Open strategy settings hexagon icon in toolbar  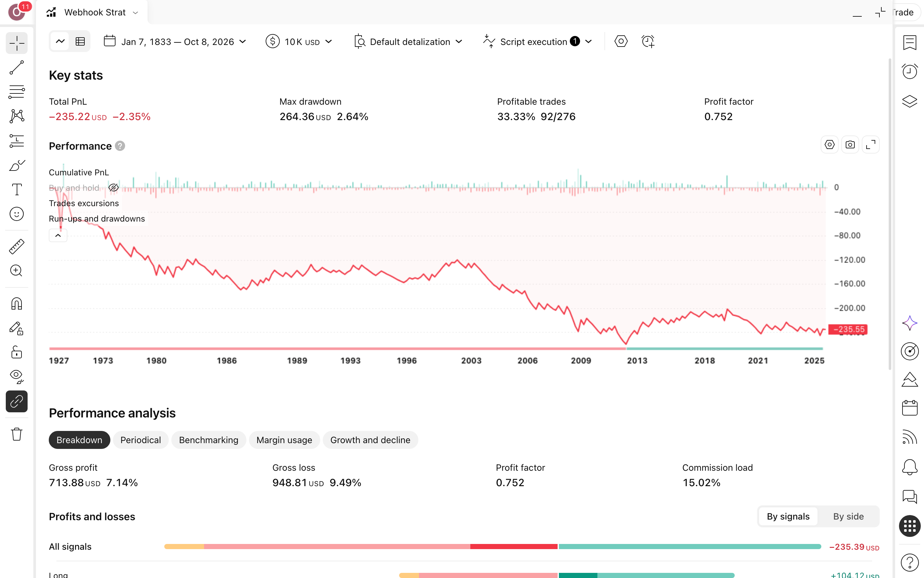[621, 41]
